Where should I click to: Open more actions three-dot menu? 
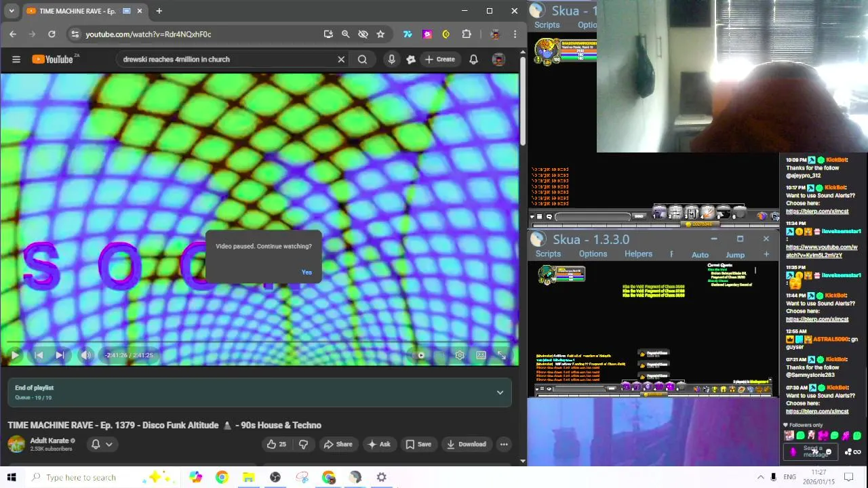click(x=504, y=445)
